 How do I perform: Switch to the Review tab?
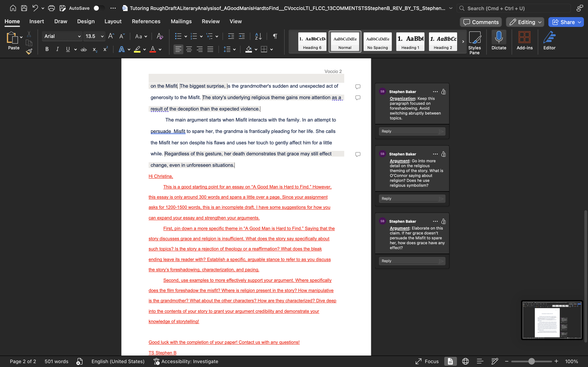point(210,21)
